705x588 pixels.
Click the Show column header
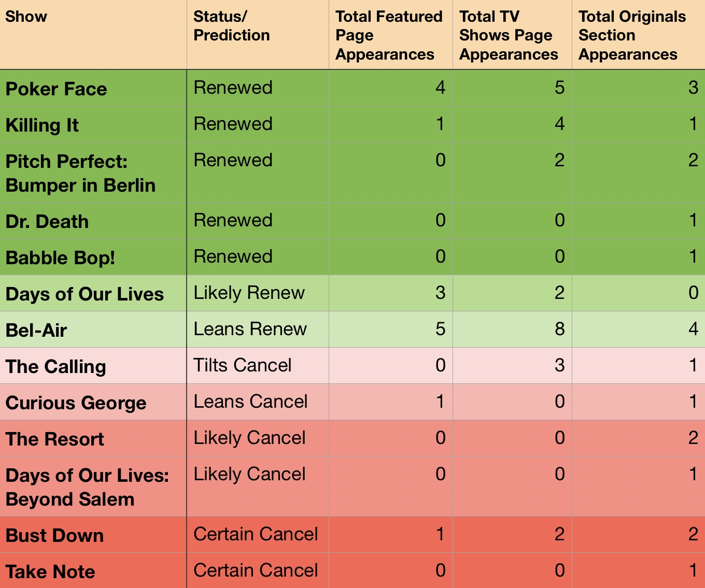coord(93,35)
